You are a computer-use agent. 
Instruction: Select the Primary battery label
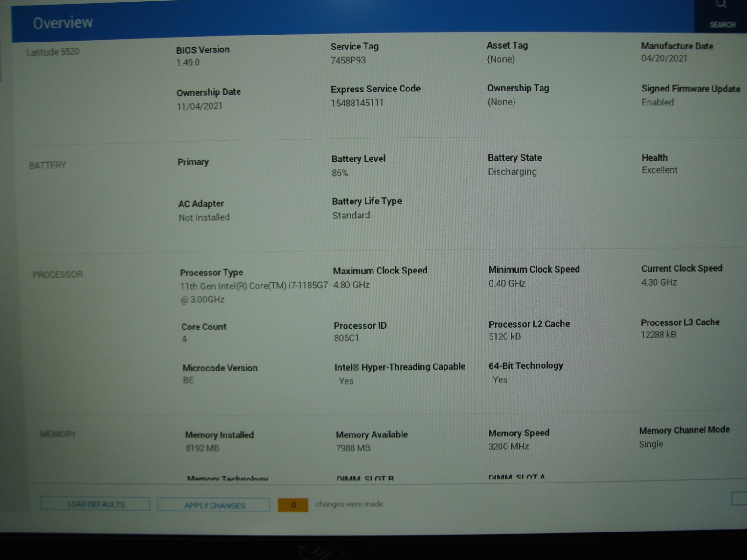coord(193,162)
